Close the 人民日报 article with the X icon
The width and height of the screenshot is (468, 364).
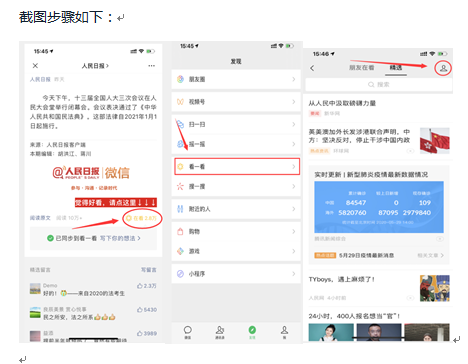tap(35, 66)
